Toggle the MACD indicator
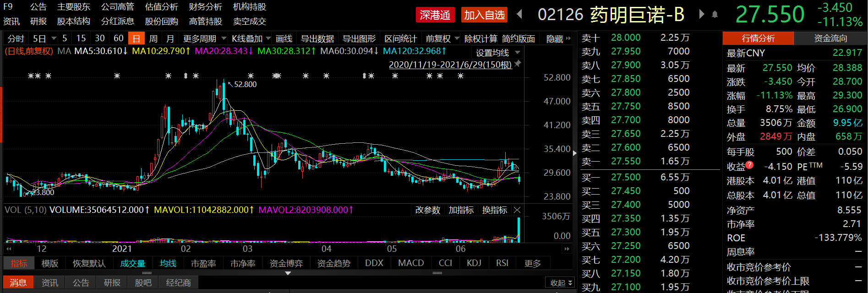 coord(411,263)
